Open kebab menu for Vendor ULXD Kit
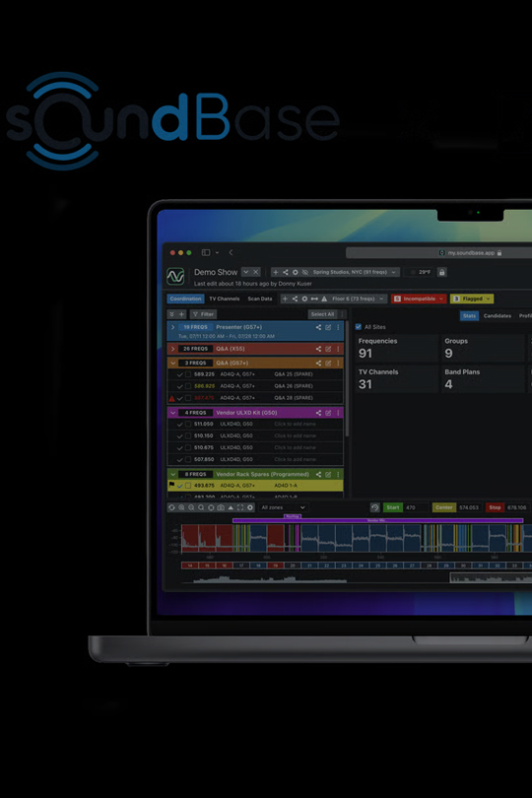The width and height of the screenshot is (532, 798). [x=338, y=413]
